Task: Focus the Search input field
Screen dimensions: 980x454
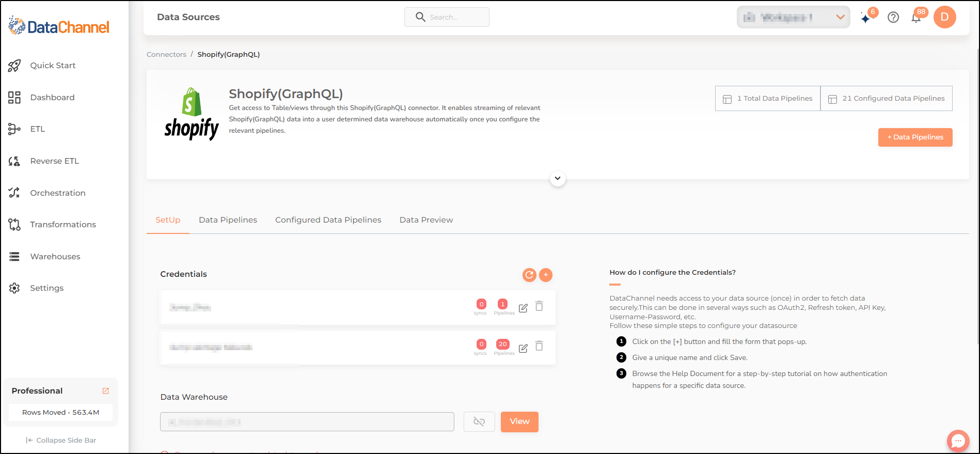Action: tap(447, 17)
